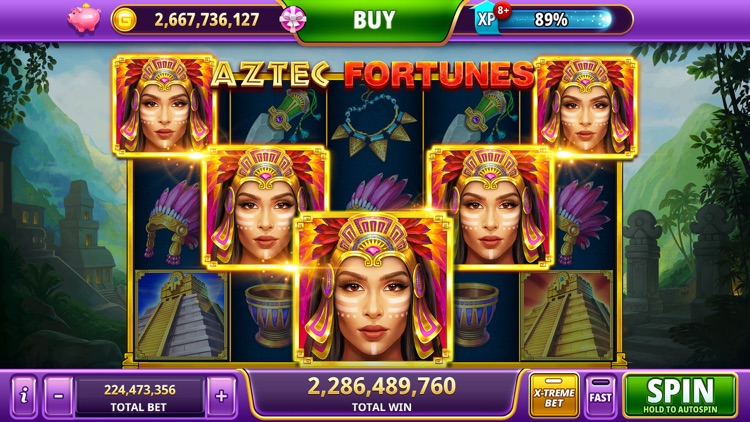The image size is (750, 422).
Task: Click the green BUY button
Action: point(374,20)
